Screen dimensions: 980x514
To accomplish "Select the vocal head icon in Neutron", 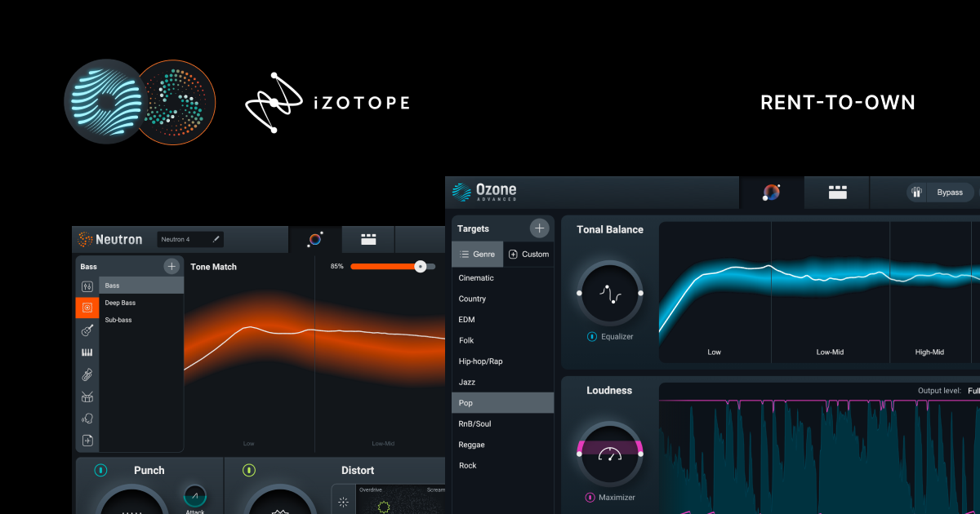I will 87,419.
